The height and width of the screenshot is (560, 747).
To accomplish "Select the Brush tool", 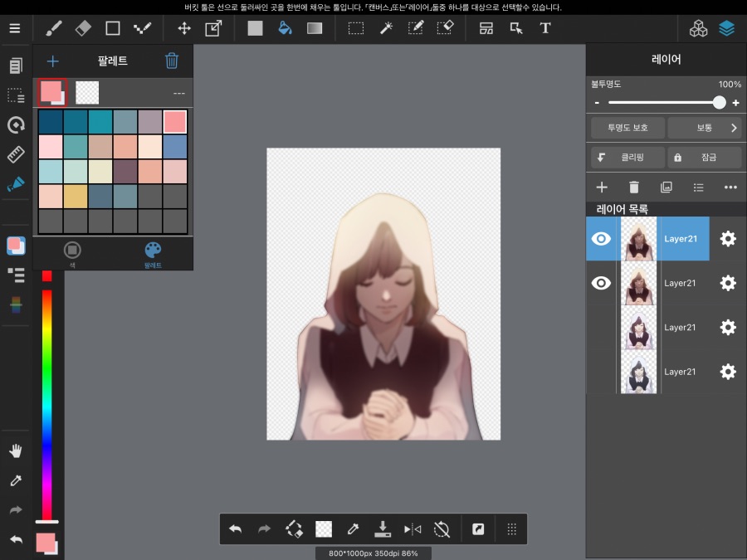I will click(x=53, y=27).
